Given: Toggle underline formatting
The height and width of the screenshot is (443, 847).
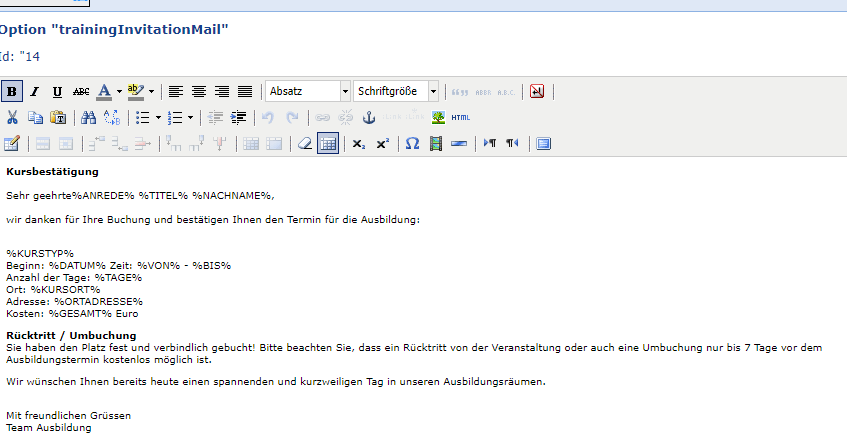Looking at the screenshot, I should [57, 91].
